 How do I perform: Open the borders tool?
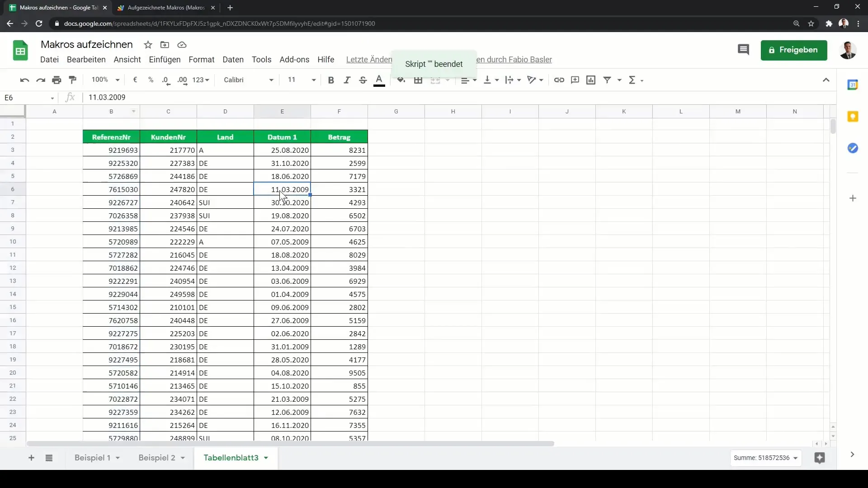(x=418, y=80)
